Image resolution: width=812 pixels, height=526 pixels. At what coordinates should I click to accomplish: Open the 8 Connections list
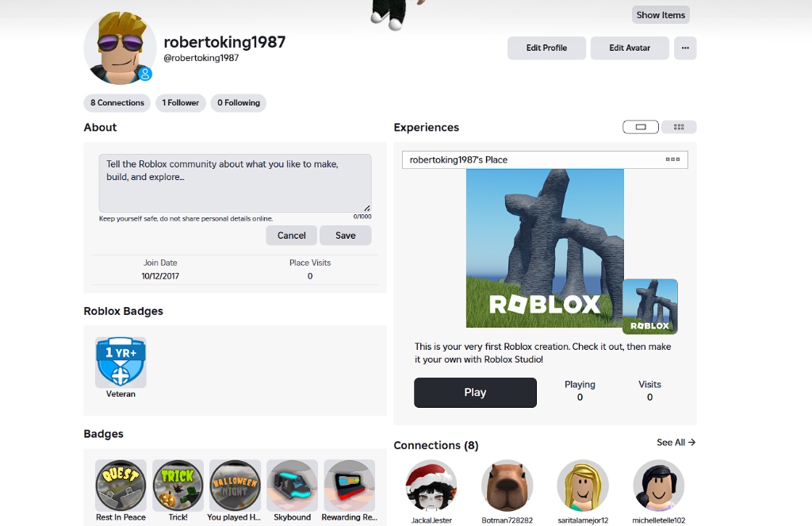(117, 102)
